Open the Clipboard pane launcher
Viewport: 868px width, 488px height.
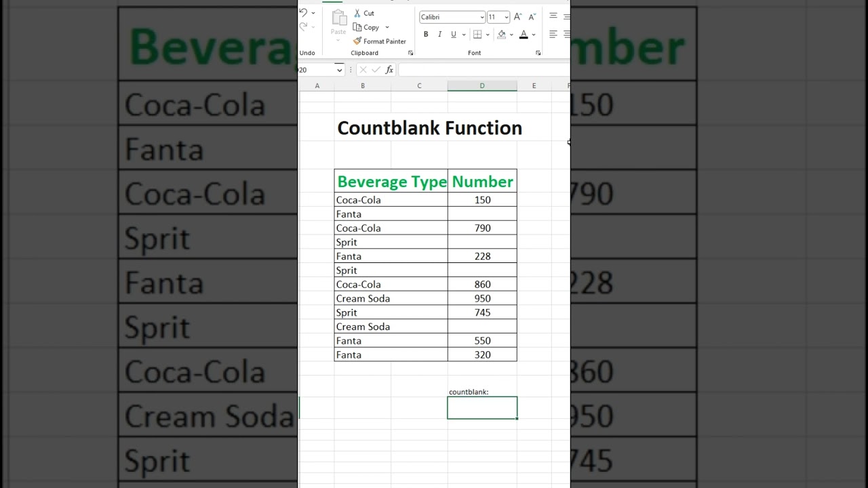[410, 53]
